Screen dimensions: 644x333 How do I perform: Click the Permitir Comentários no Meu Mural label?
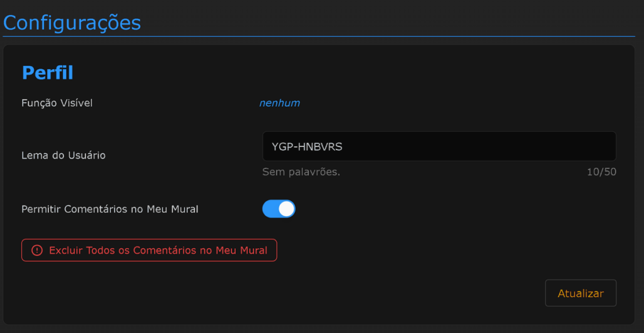109,209
